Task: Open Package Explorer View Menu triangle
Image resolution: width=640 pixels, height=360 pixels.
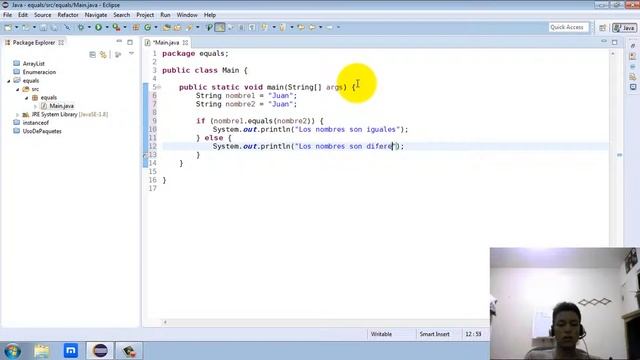Action: point(131,53)
